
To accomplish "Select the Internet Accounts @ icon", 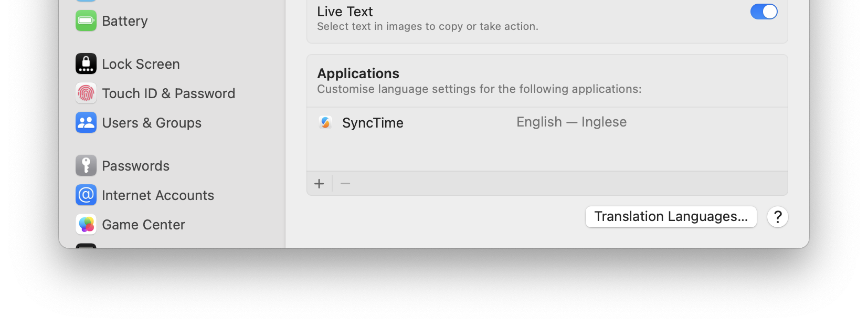I will pos(86,195).
